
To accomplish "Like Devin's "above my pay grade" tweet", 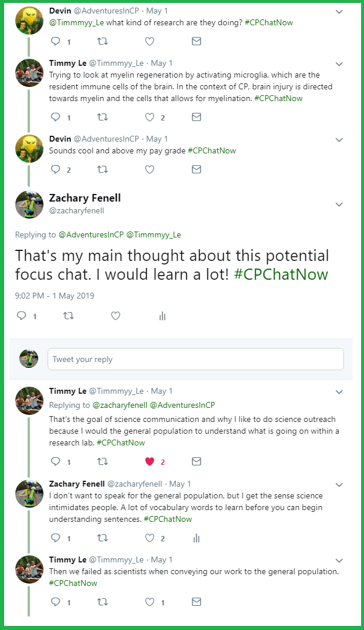I will coord(150,169).
